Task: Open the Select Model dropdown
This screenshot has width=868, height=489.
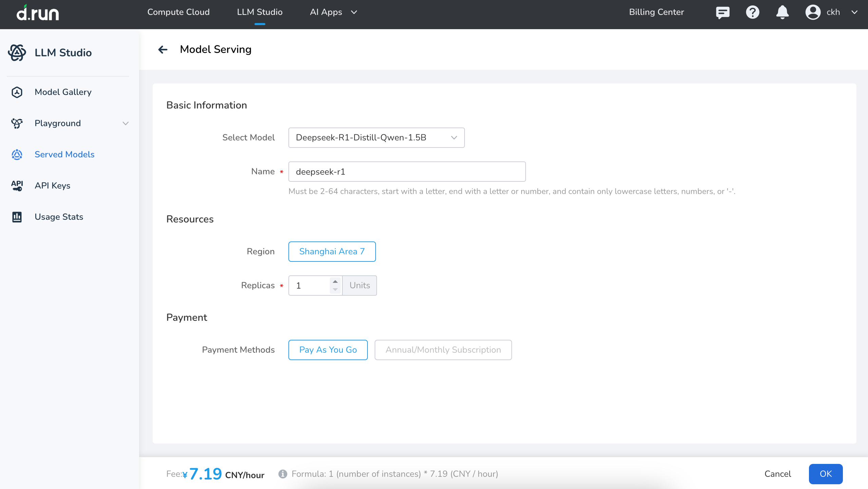Action: point(376,137)
